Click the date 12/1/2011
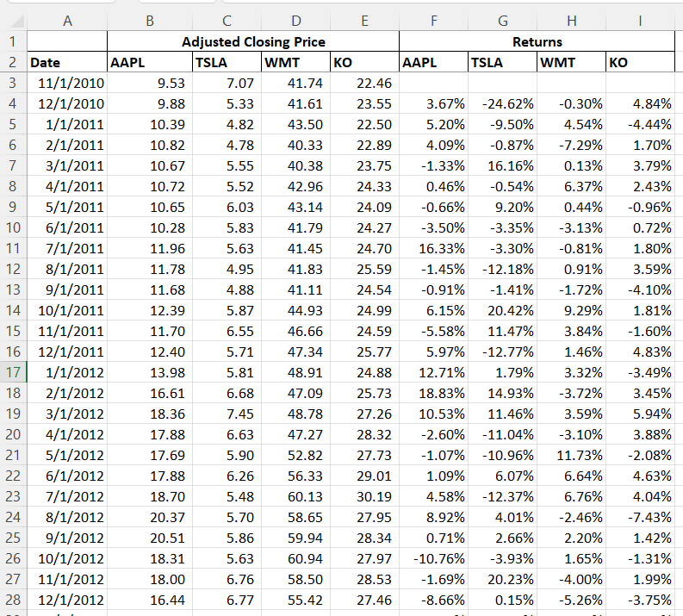683x616 pixels. (67, 352)
